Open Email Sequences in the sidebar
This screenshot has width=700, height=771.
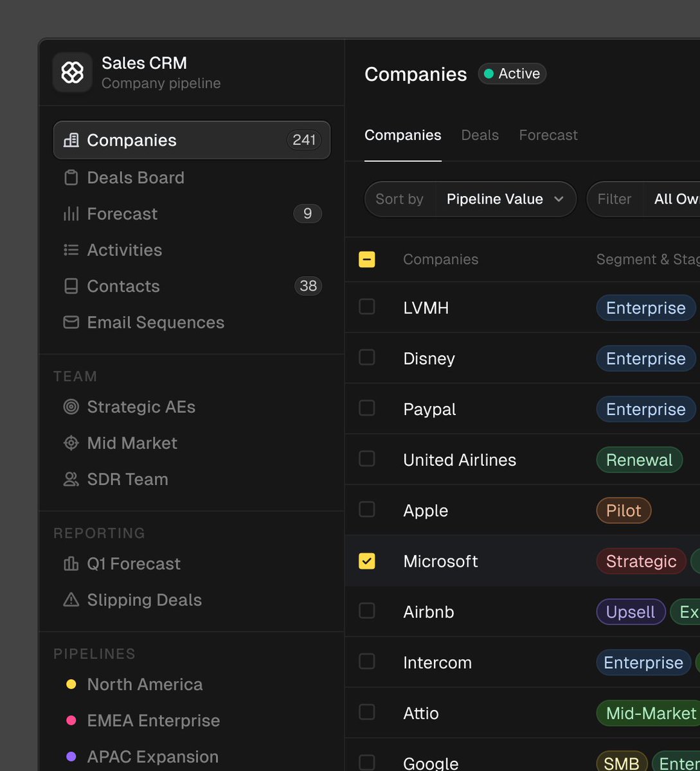click(x=192, y=322)
